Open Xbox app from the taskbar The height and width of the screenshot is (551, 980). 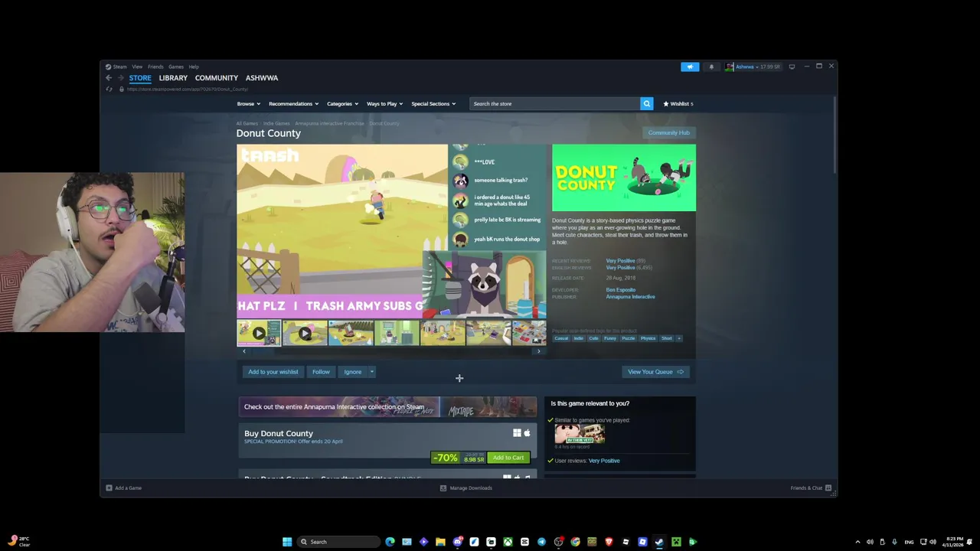[x=508, y=542]
